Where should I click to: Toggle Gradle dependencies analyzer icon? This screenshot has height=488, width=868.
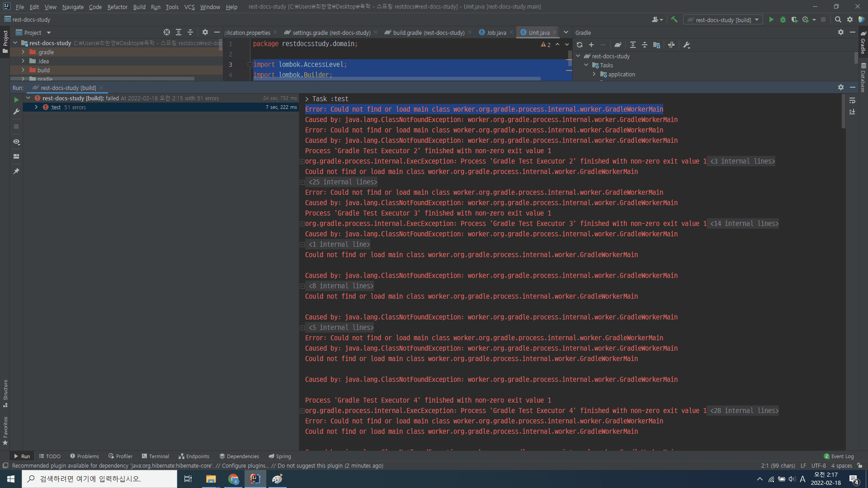click(656, 45)
